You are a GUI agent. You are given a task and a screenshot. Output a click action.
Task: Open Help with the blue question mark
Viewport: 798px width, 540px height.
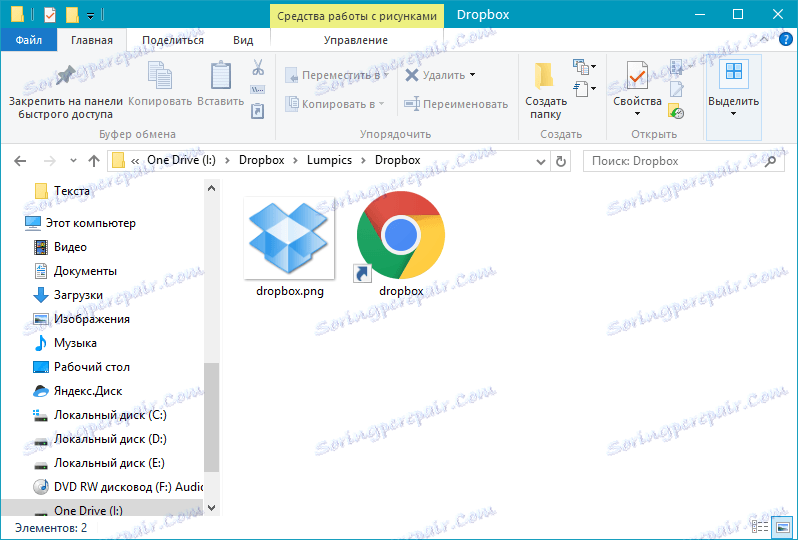[786, 40]
